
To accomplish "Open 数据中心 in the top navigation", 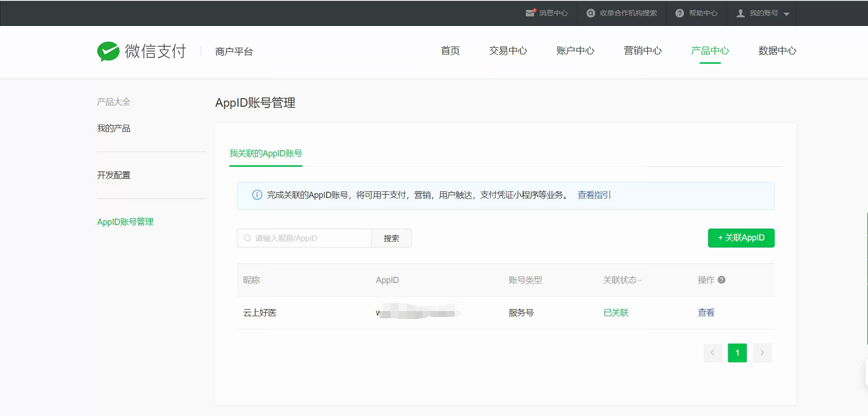I will [x=777, y=51].
